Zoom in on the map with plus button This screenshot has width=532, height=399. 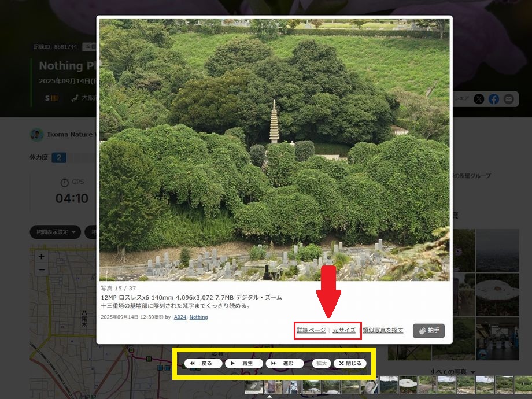click(x=42, y=256)
